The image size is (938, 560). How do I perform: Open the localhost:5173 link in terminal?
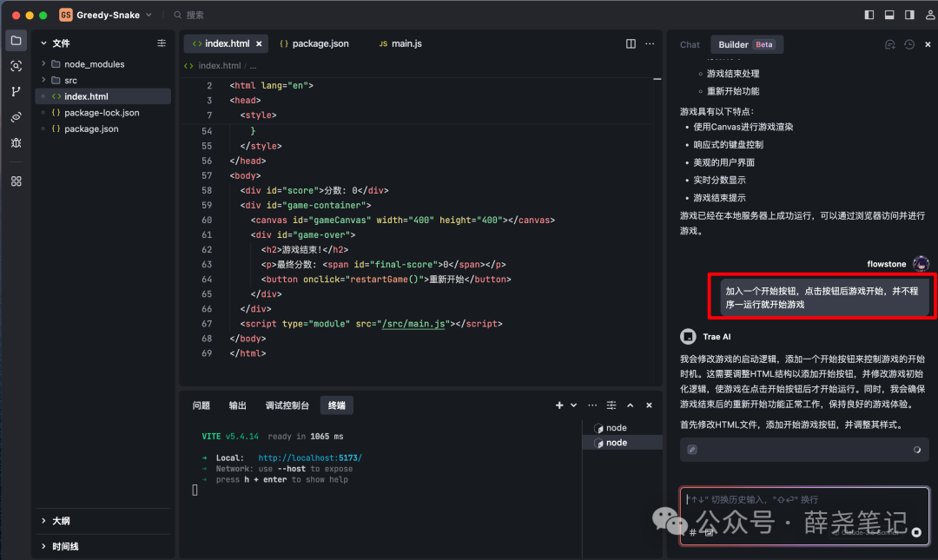[310, 458]
